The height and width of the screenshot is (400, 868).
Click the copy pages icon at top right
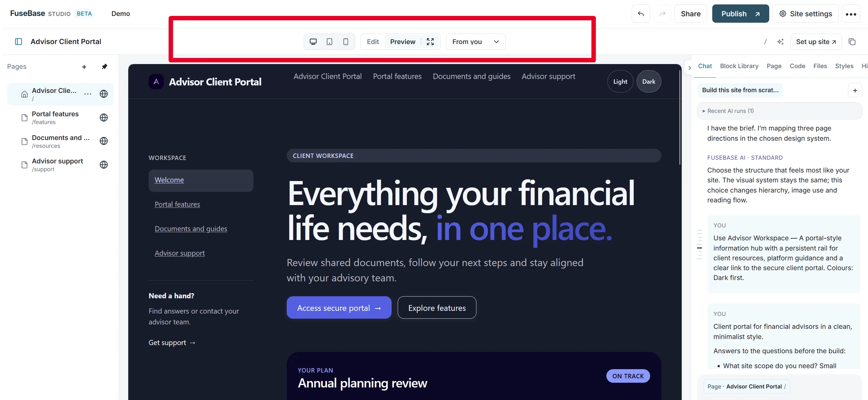pyautogui.click(x=852, y=42)
